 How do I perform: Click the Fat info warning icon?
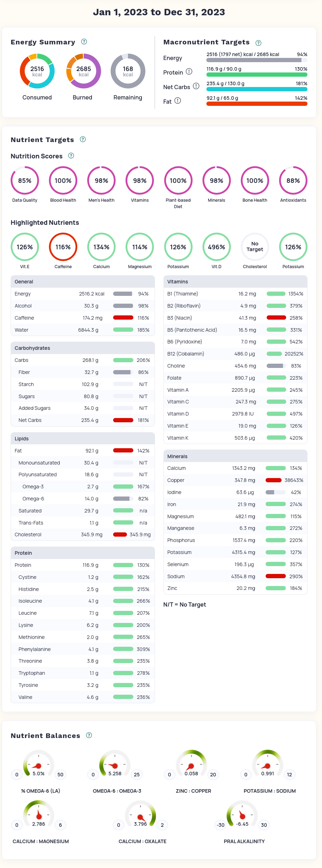point(178,101)
